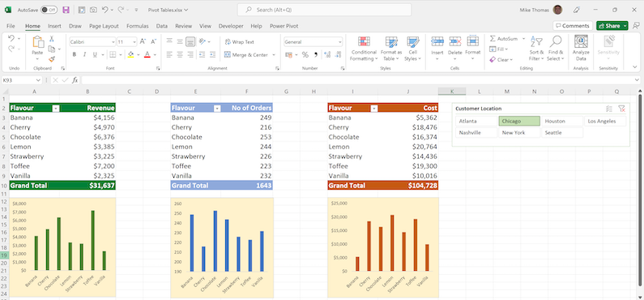Enable multi-select in the slicer header
The width and height of the screenshot is (644, 300).
609,109
